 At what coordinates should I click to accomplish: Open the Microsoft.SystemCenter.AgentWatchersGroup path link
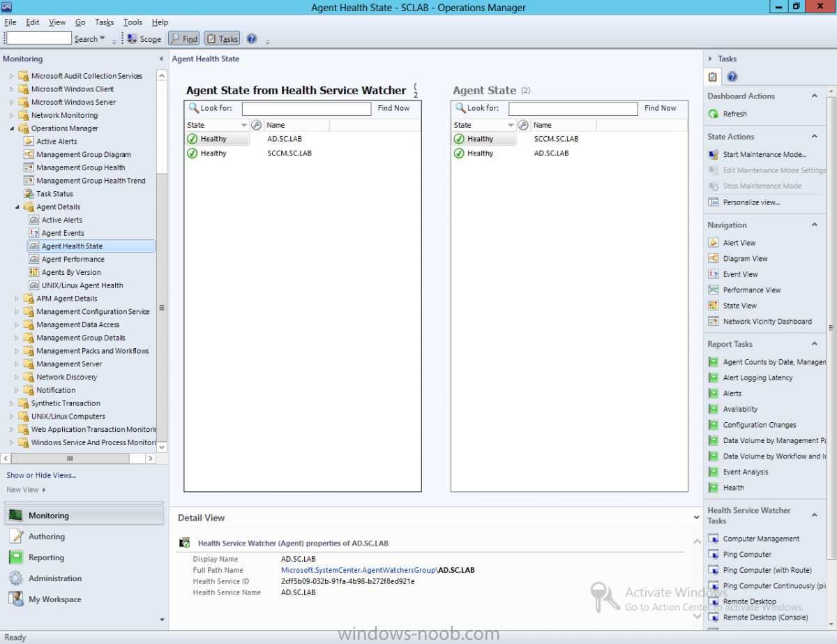click(359, 570)
